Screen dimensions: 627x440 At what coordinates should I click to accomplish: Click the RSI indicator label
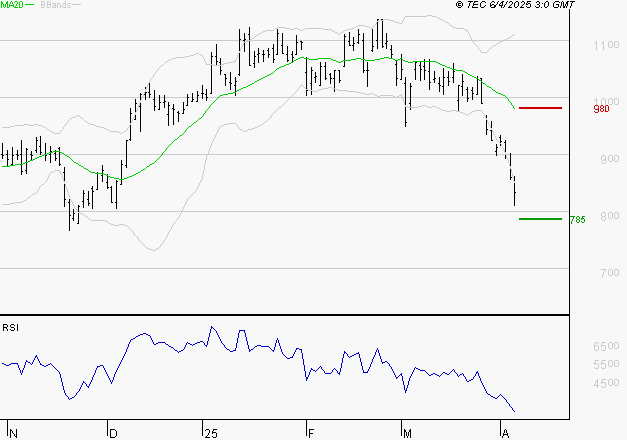click(x=11, y=327)
